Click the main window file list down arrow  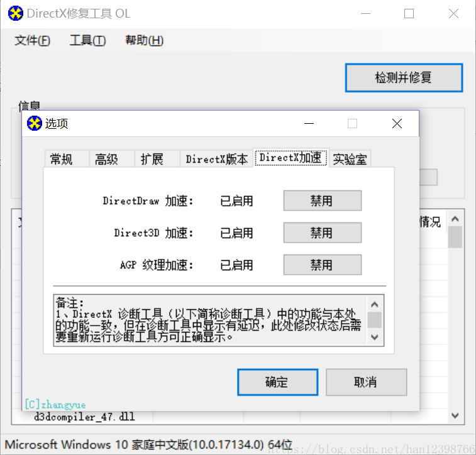click(455, 415)
